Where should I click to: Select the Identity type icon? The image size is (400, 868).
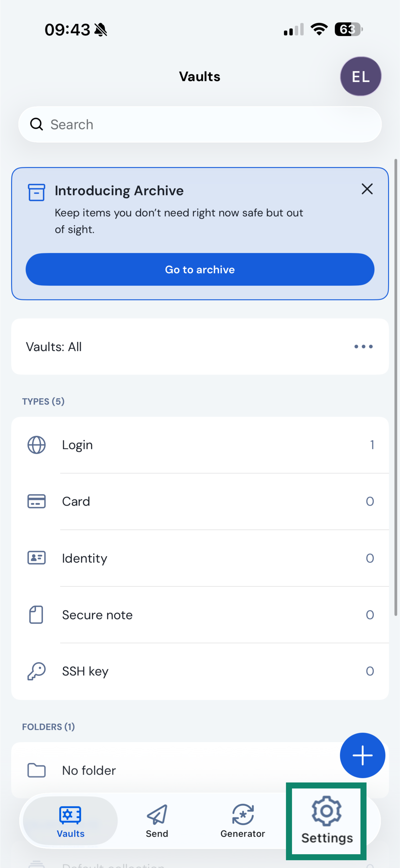coord(36,558)
